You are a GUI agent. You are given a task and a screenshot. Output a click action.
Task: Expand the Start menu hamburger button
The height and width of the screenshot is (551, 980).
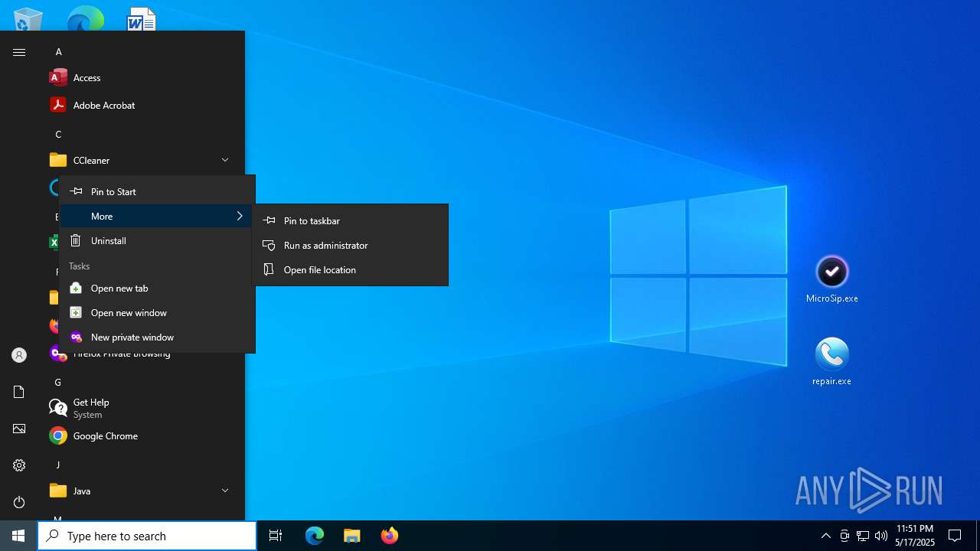click(19, 52)
